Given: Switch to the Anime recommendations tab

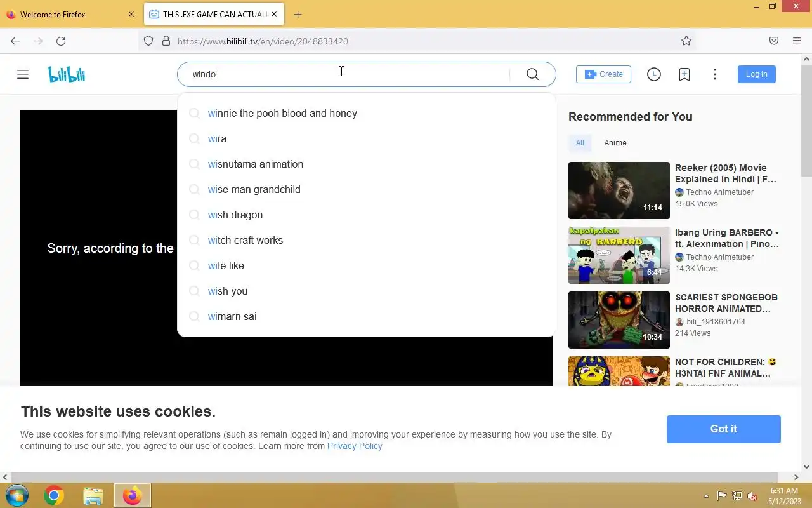Looking at the screenshot, I should pos(615,143).
